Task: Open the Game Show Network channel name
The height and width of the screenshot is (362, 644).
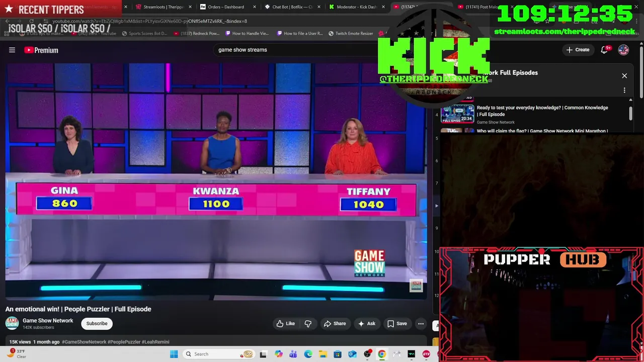Action: (x=48, y=321)
